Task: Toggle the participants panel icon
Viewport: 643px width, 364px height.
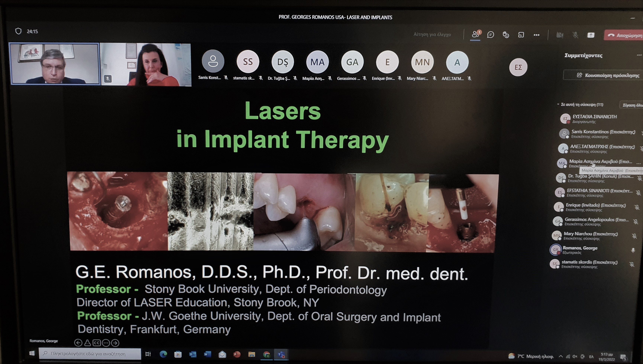Action: [x=475, y=35]
